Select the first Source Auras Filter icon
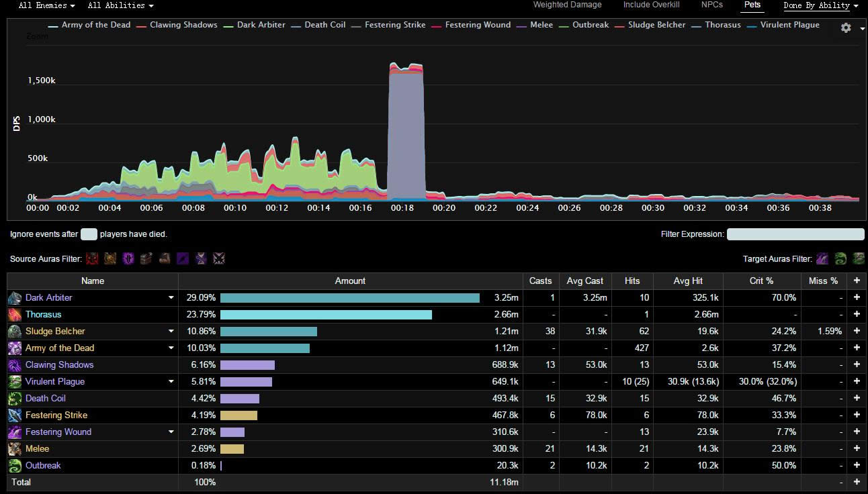 [x=92, y=258]
